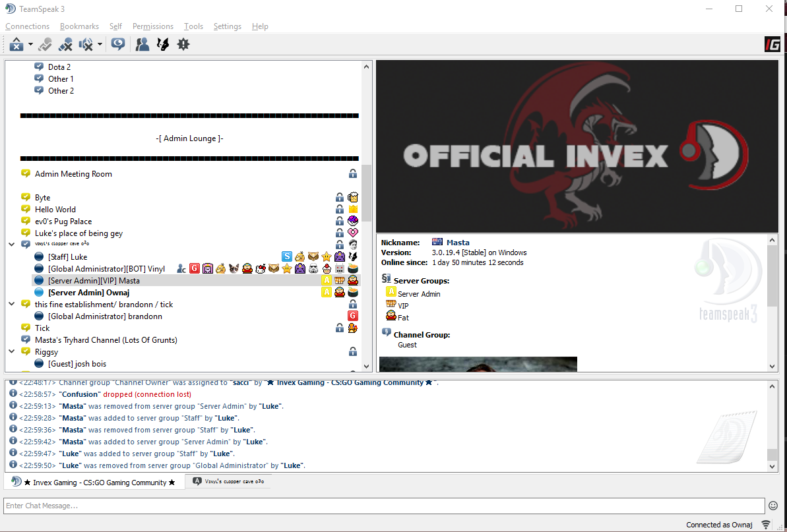Click the connection signal icon in status bar
Screen dimensions: 787x532
[x=766, y=525]
